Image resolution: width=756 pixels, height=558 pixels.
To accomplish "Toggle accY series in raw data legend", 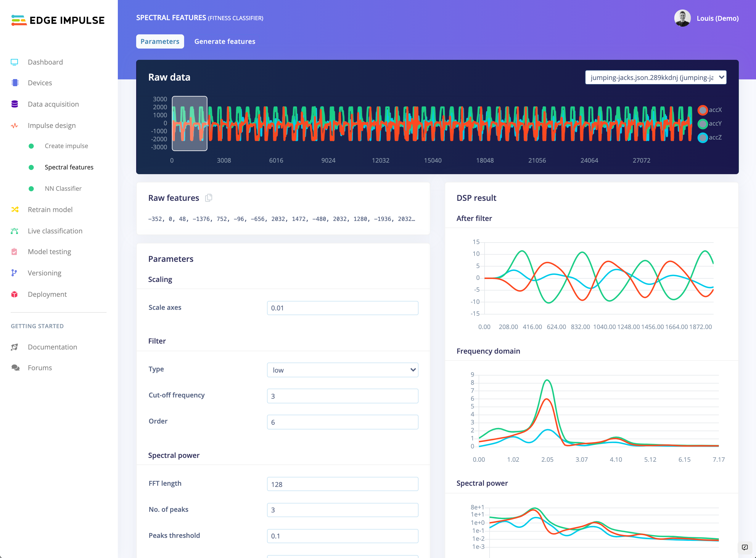I will point(703,124).
